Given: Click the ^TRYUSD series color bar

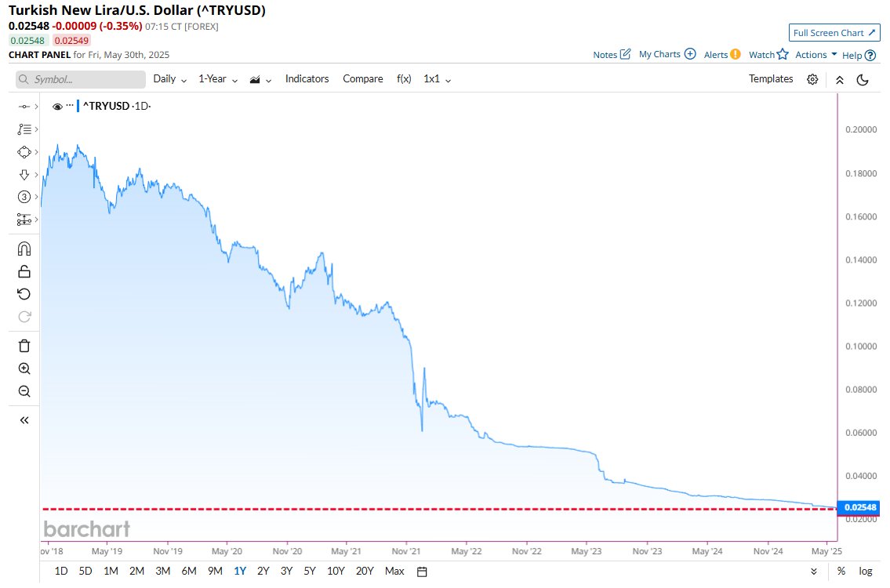Looking at the screenshot, I should click(78, 106).
